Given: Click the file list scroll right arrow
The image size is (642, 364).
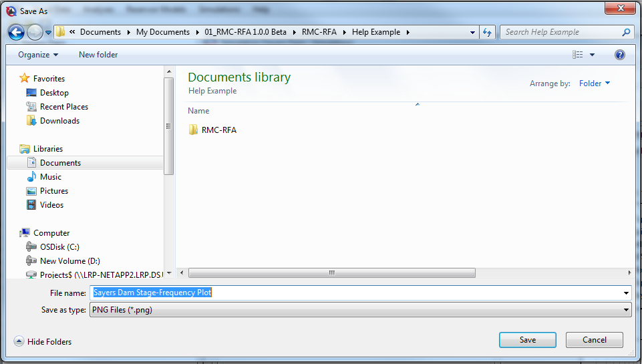Looking at the screenshot, I should [x=629, y=272].
